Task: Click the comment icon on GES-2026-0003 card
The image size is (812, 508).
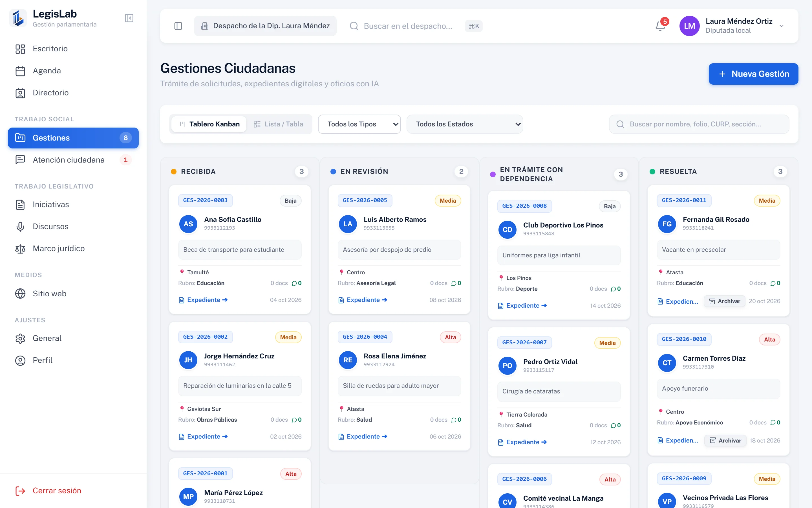Action: [x=294, y=284]
